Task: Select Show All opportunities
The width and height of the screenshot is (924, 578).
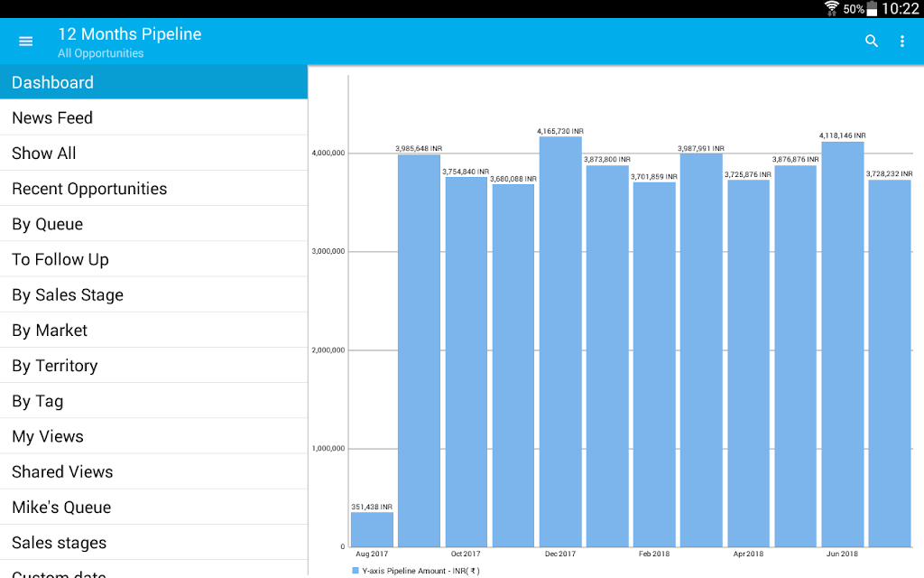Action: (153, 154)
